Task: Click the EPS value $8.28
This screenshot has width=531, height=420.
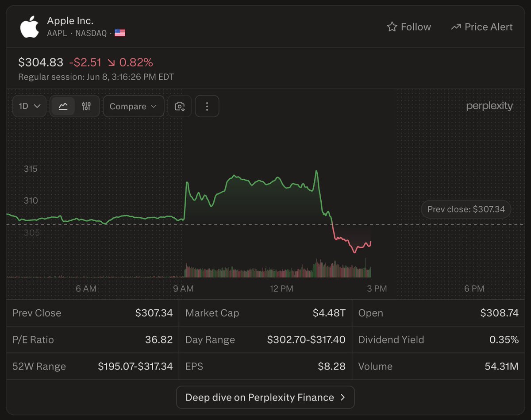Action: (331, 366)
